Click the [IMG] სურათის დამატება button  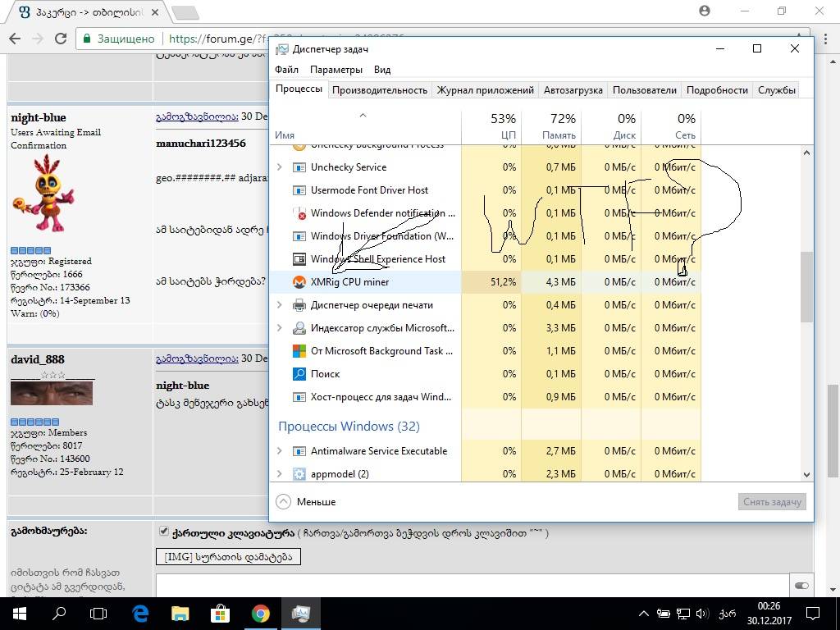[228, 557]
